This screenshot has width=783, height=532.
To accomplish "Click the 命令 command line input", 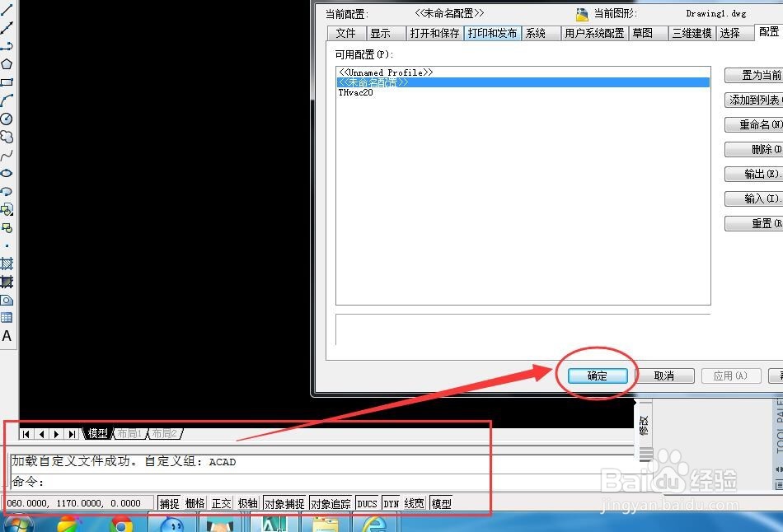I will click(x=322, y=482).
